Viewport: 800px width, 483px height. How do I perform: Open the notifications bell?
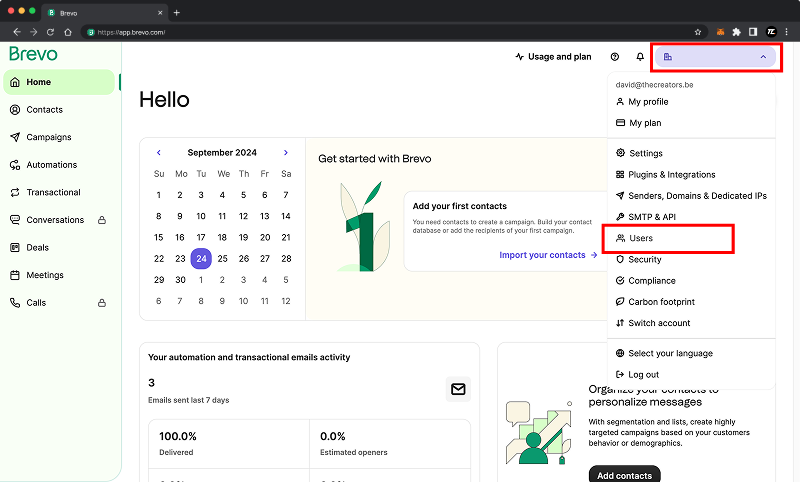[x=640, y=57]
